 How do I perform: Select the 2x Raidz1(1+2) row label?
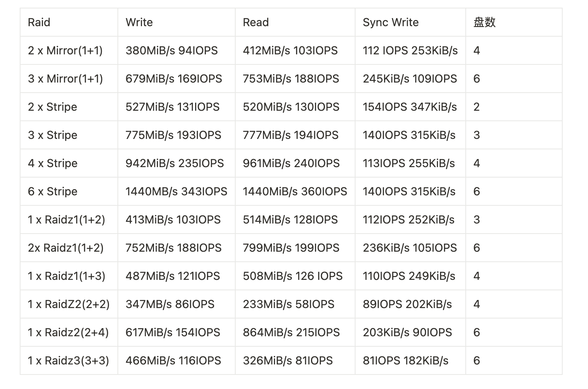[66, 248]
